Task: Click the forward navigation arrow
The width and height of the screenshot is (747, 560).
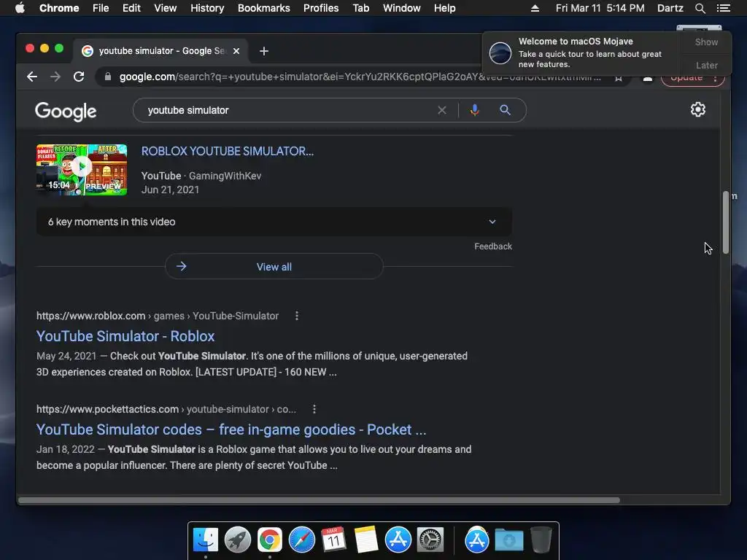Action: click(55, 77)
